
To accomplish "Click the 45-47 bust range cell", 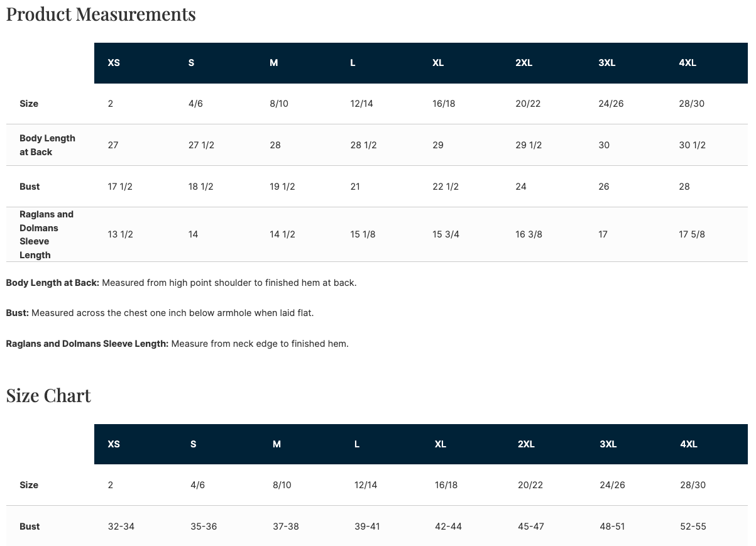I will coord(531,527).
